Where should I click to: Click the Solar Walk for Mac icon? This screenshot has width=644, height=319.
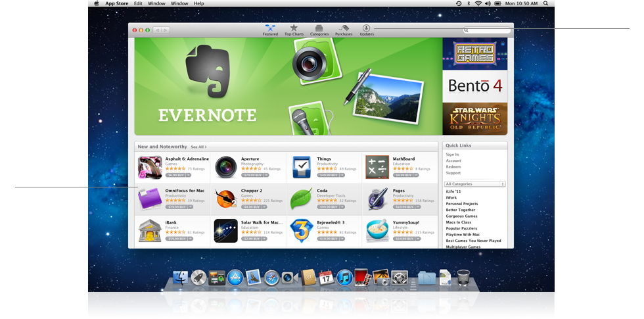226,231
